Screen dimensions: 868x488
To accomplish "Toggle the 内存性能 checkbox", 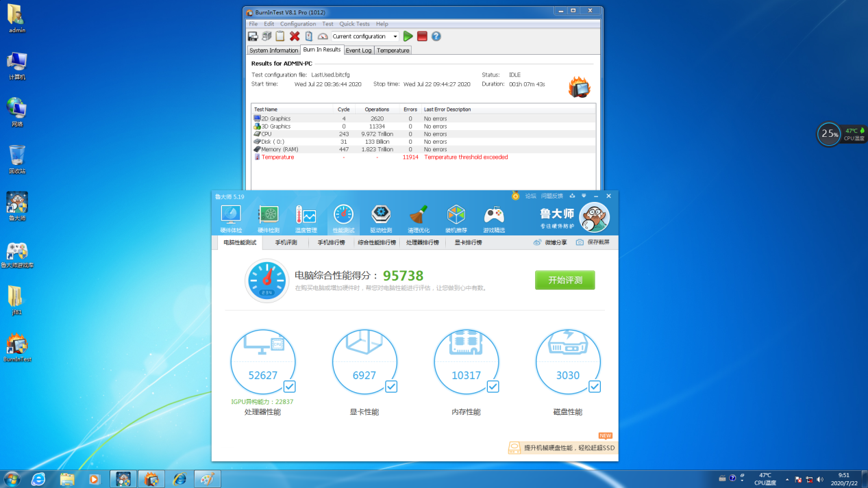I will point(493,387).
